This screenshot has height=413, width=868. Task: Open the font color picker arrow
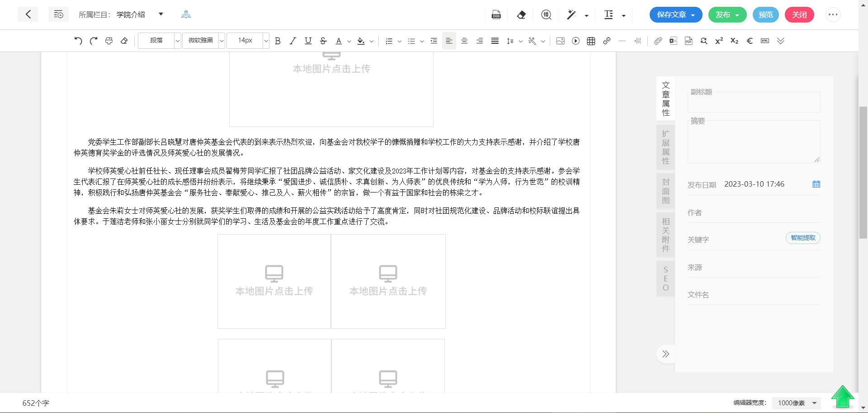349,41
